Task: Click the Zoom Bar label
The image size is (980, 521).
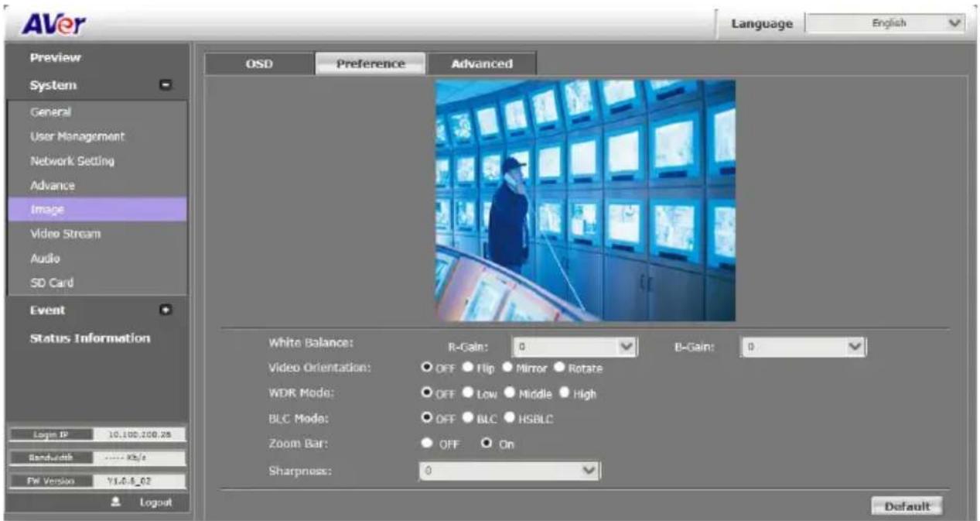Action: click(297, 443)
